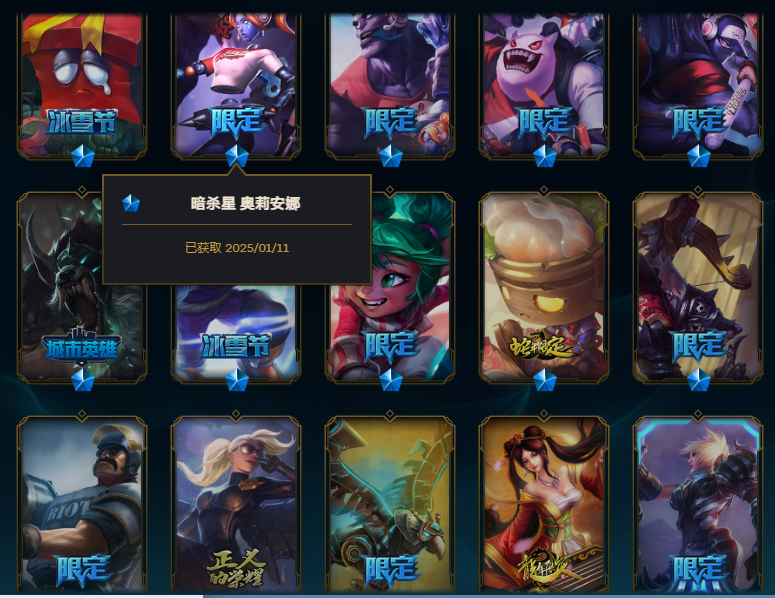Select the gem below the green-haired girl skin
This screenshot has height=598, width=775.
pyautogui.click(x=390, y=380)
